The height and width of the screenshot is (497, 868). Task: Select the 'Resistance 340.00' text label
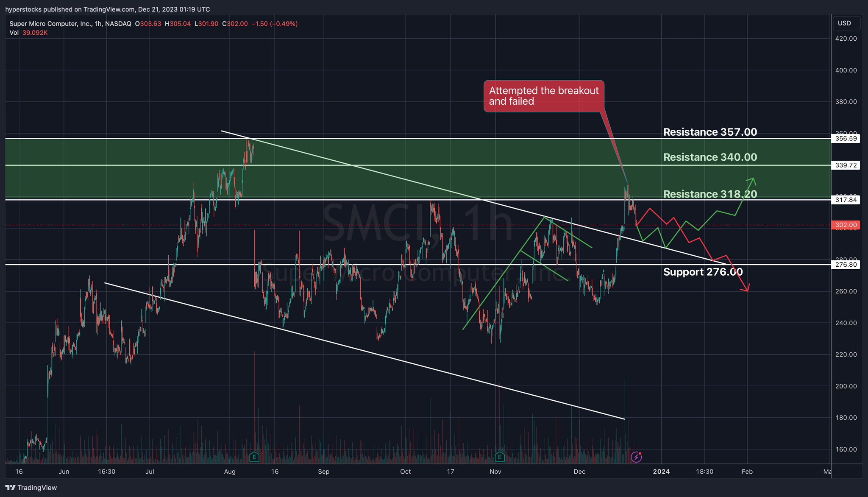click(x=710, y=157)
